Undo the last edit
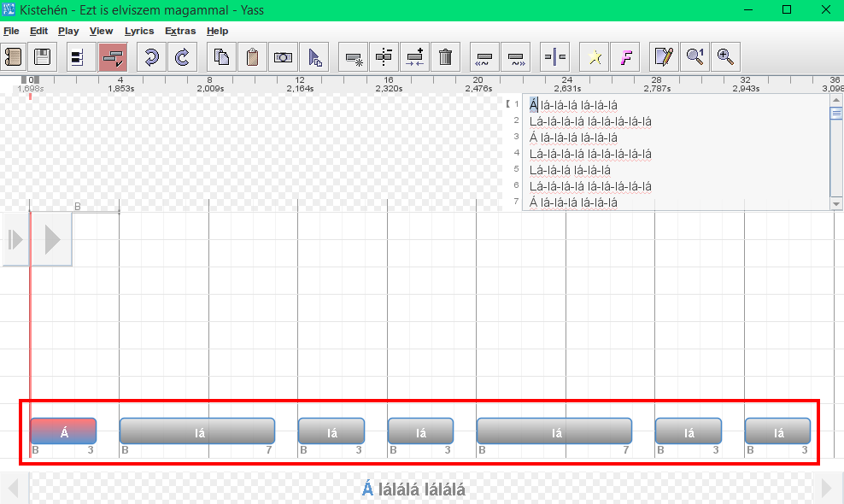This screenshot has height=504, width=844. tap(151, 56)
